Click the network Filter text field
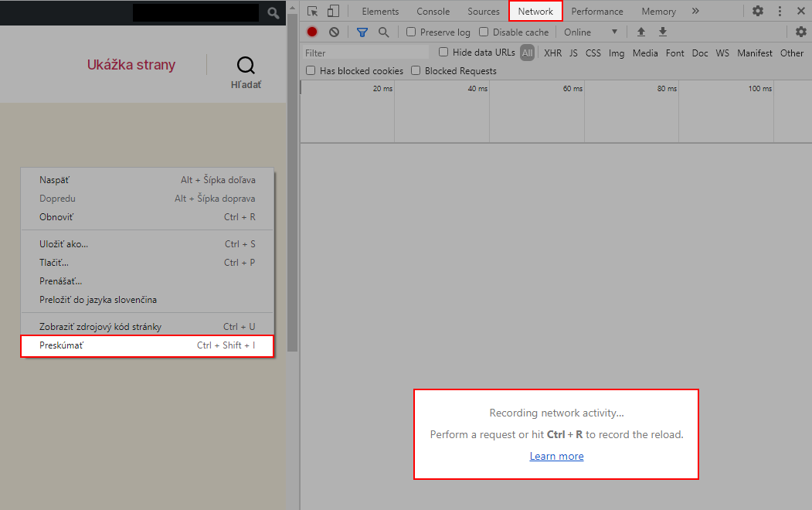Screen dimensions: 812x510 (365, 53)
